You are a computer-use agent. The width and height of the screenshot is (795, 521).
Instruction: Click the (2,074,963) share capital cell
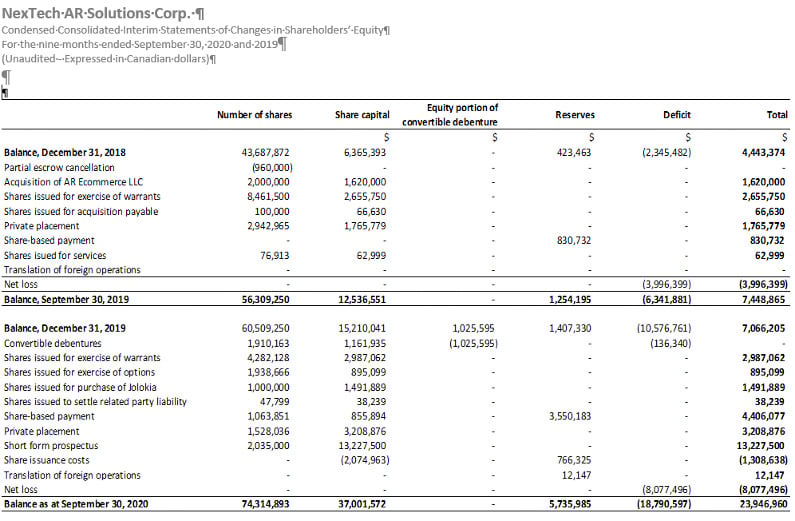[x=365, y=460]
